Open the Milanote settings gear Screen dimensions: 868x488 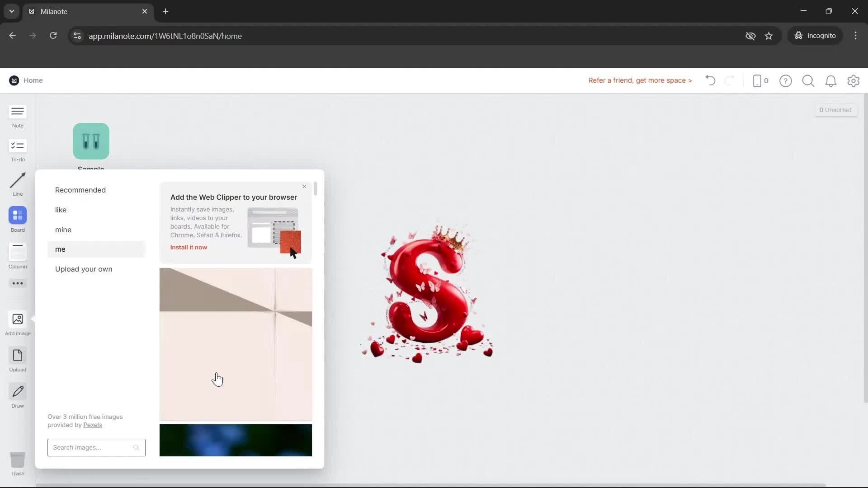tap(854, 81)
